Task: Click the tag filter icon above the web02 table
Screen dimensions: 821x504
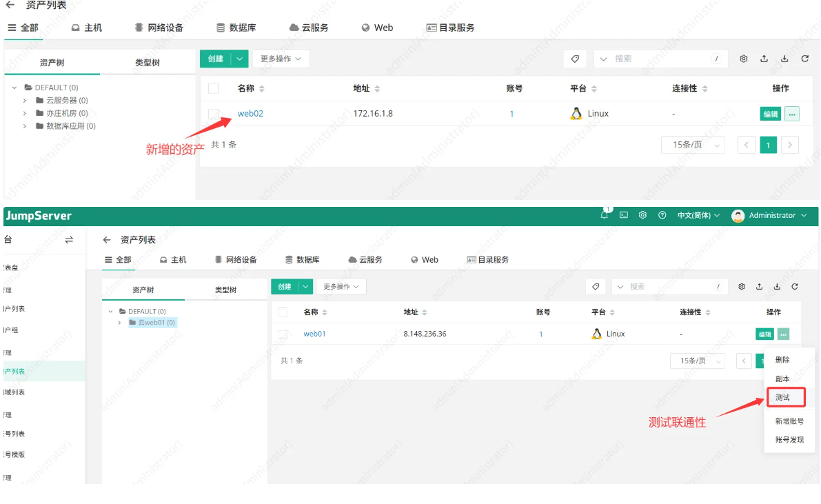Action: 575,59
